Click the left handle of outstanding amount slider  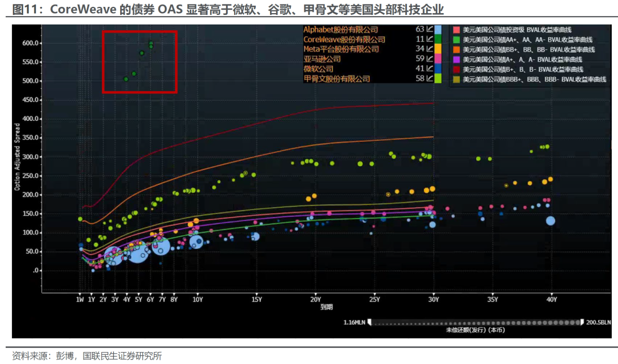(x=369, y=322)
